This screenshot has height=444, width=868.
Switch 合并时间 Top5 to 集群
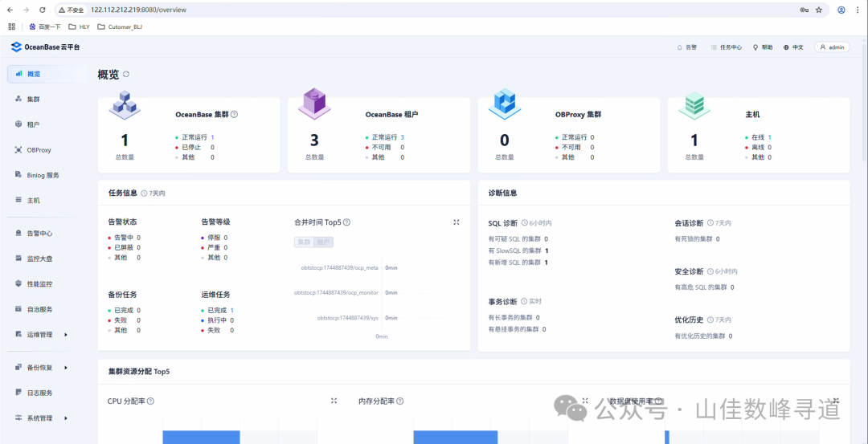[304, 242]
